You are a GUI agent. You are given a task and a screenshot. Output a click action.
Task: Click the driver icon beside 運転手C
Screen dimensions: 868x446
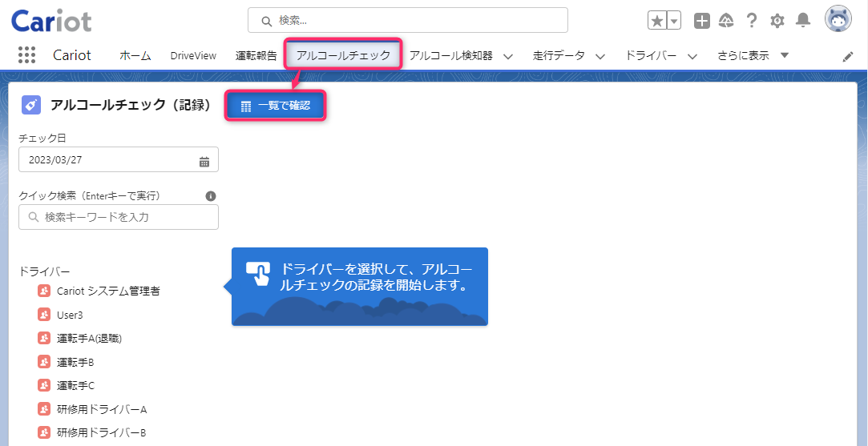pyautogui.click(x=44, y=385)
